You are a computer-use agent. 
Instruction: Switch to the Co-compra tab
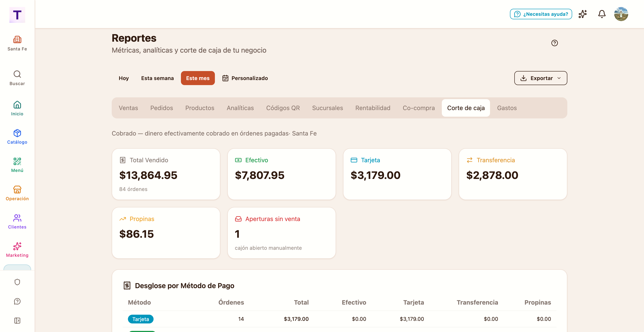click(x=419, y=108)
